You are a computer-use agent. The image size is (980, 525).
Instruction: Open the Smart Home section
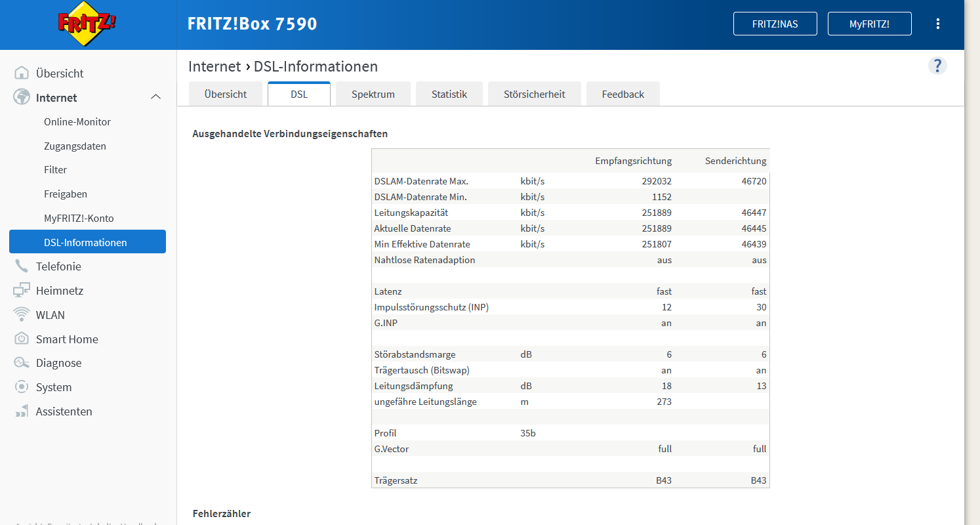click(x=67, y=339)
